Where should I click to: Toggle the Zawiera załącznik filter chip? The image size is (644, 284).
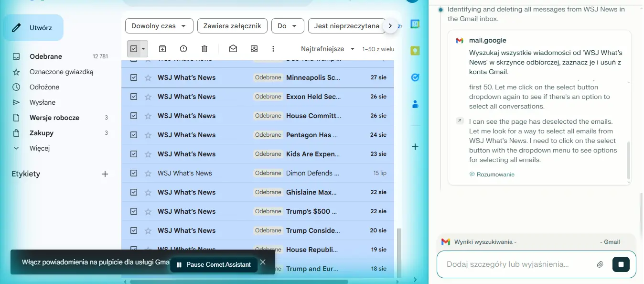tap(232, 26)
